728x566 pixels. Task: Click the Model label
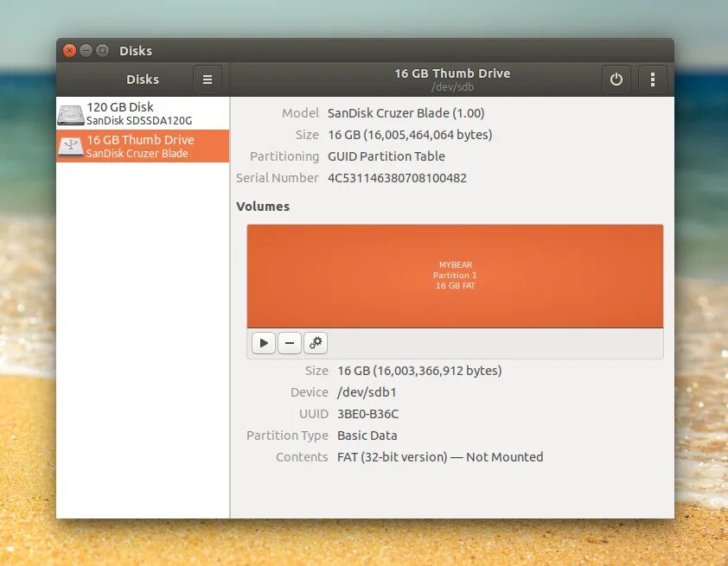[300, 113]
